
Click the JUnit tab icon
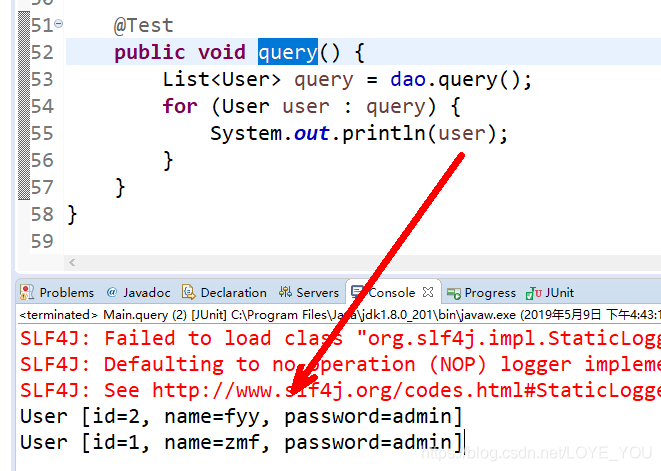click(x=534, y=293)
